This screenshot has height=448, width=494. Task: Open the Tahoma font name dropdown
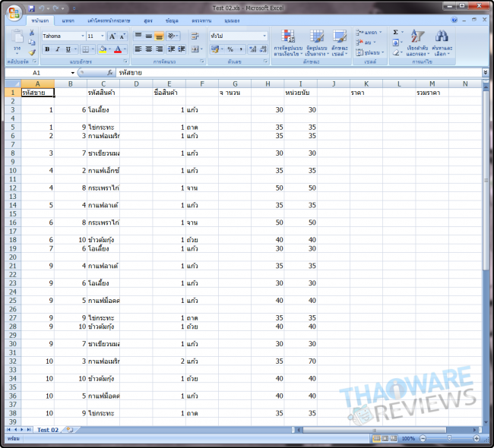(83, 36)
